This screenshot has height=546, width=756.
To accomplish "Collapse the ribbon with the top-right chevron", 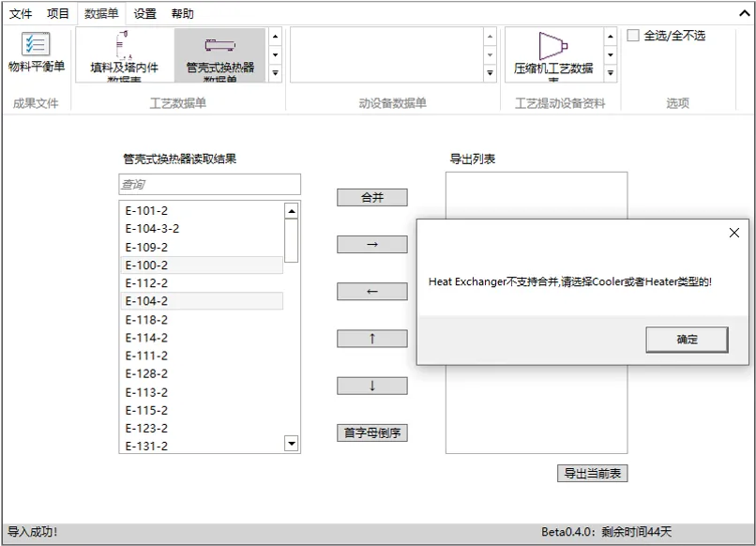I will tap(745, 13).
